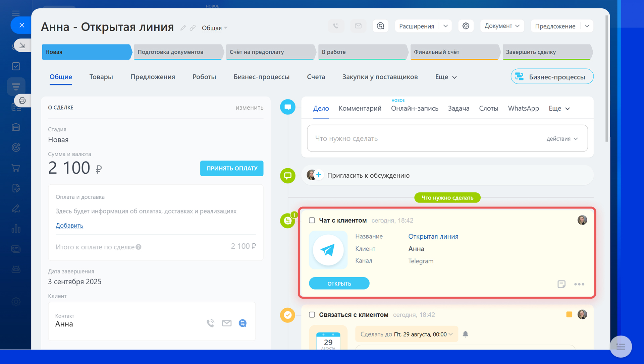Switch to the Товары tab
The width and height of the screenshot is (644, 364).
pos(101,77)
